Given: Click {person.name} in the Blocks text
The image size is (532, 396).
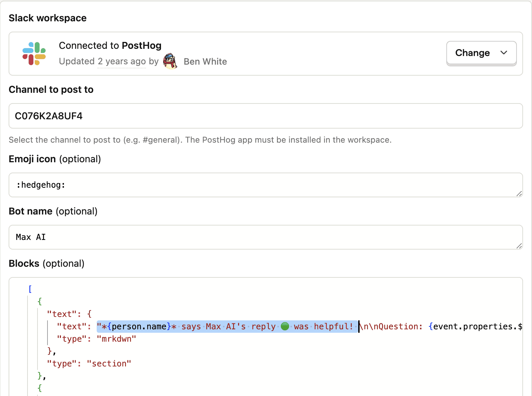Looking at the screenshot, I should pos(139,327).
